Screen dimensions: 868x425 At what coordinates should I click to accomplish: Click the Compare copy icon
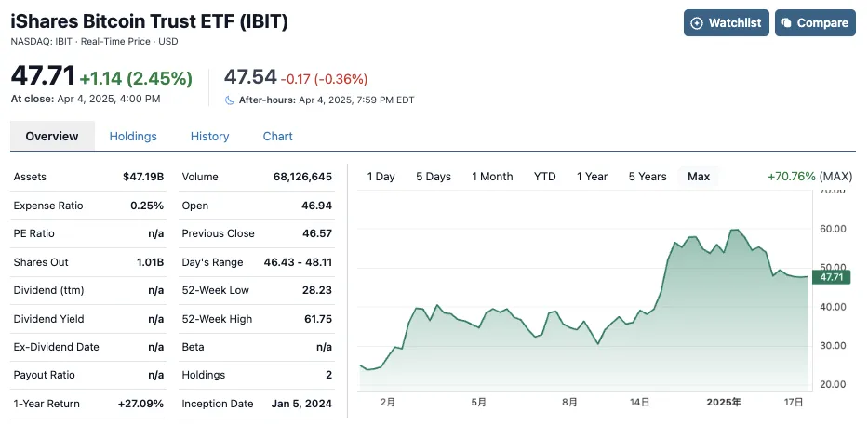(787, 23)
